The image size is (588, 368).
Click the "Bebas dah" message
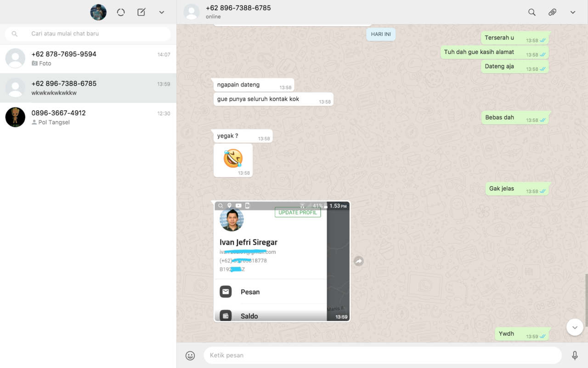[x=515, y=118]
